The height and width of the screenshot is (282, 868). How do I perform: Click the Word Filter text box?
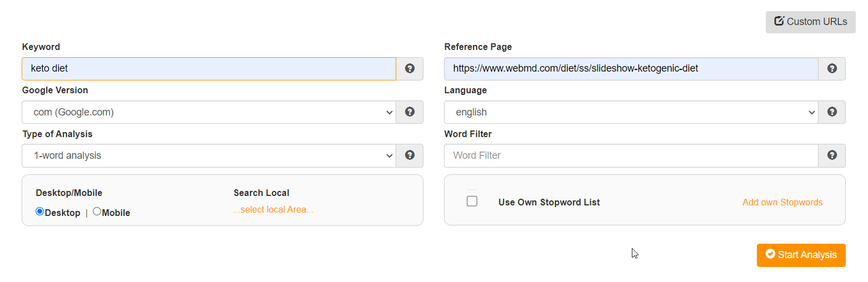click(631, 155)
